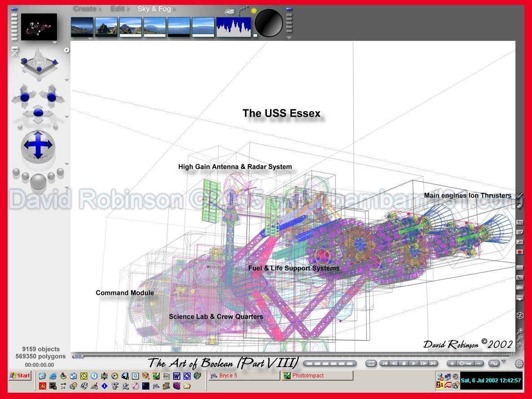The image size is (532, 399).
Task: Click the far-left small render control sphere
Action: (x=16, y=172)
